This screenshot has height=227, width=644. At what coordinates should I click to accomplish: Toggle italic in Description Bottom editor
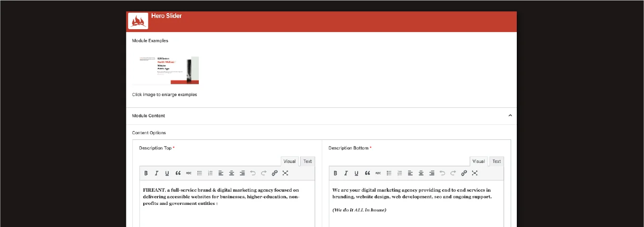coord(346,173)
